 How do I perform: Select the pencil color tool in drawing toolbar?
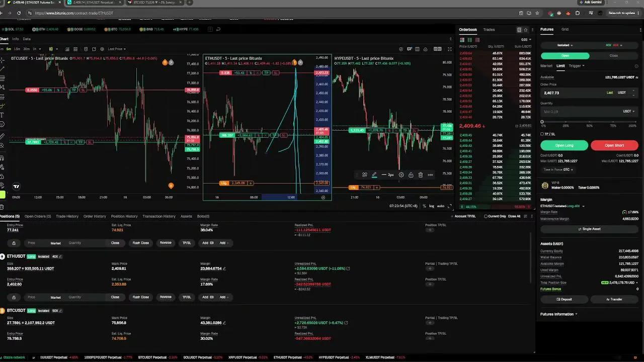(x=374, y=175)
